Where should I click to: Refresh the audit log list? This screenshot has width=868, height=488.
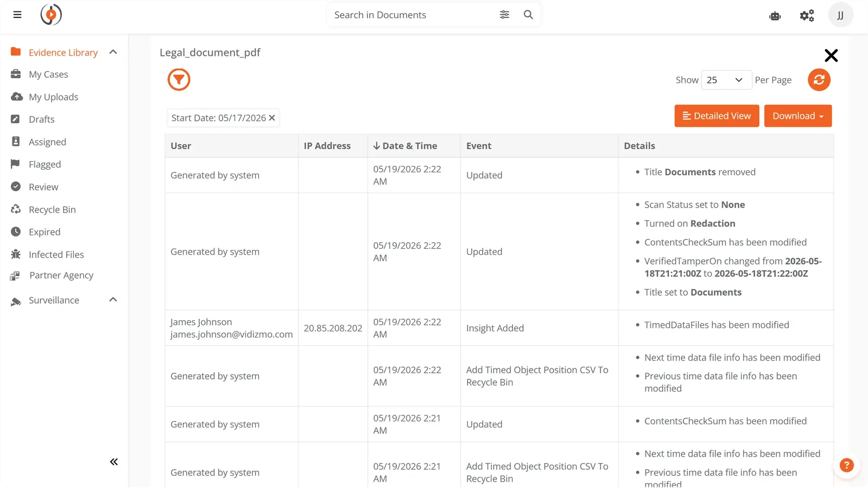(819, 80)
